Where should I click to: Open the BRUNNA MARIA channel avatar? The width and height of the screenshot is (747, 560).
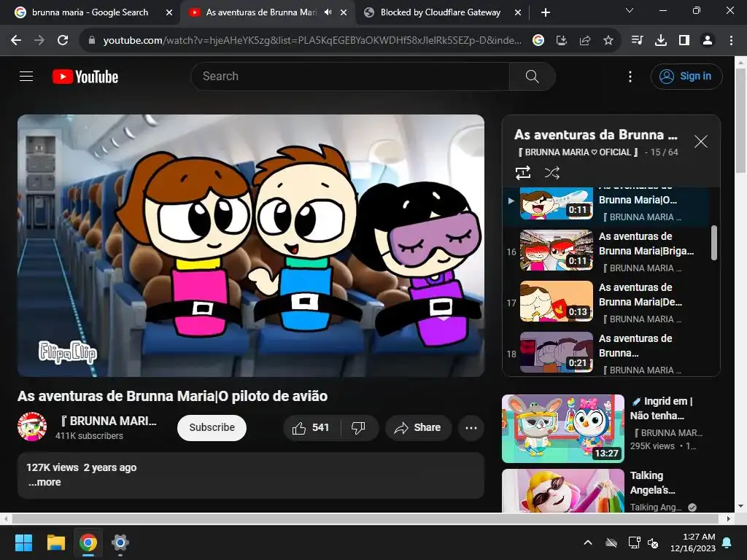click(x=32, y=427)
